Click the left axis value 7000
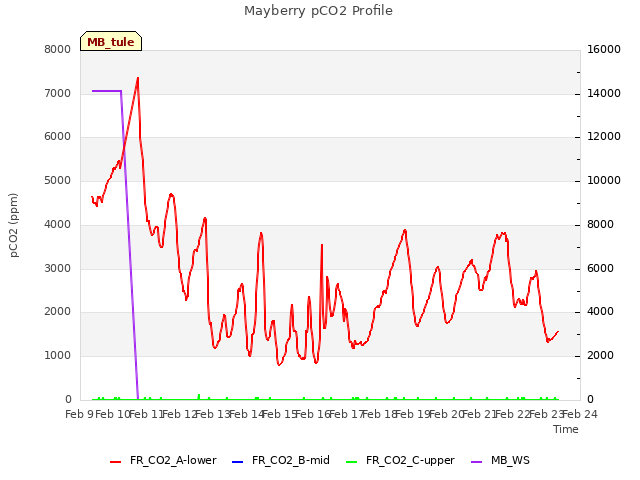Screen dimensions: 640x480 tap(58, 93)
